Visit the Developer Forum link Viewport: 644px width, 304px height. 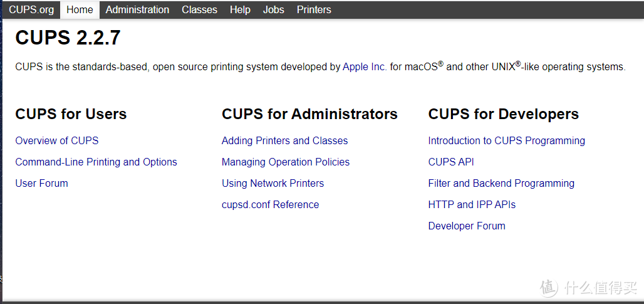coord(467,226)
